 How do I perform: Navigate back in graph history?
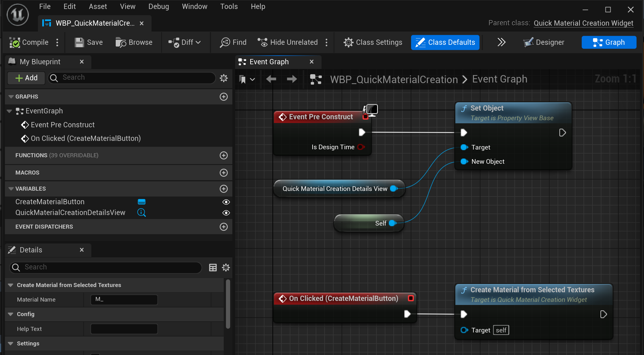271,79
